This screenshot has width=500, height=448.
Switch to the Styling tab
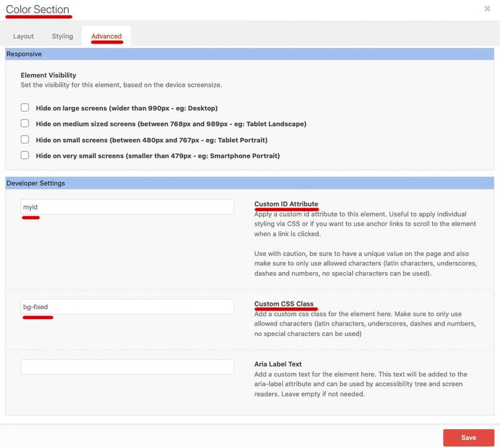pyautogui.click(x=63, y=36)
